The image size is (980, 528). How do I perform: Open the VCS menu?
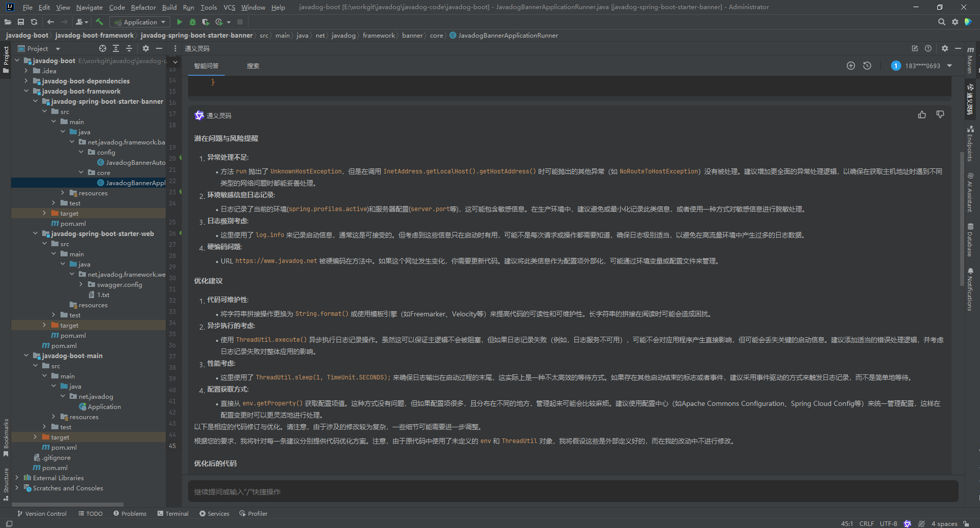[x=229, y=7]
